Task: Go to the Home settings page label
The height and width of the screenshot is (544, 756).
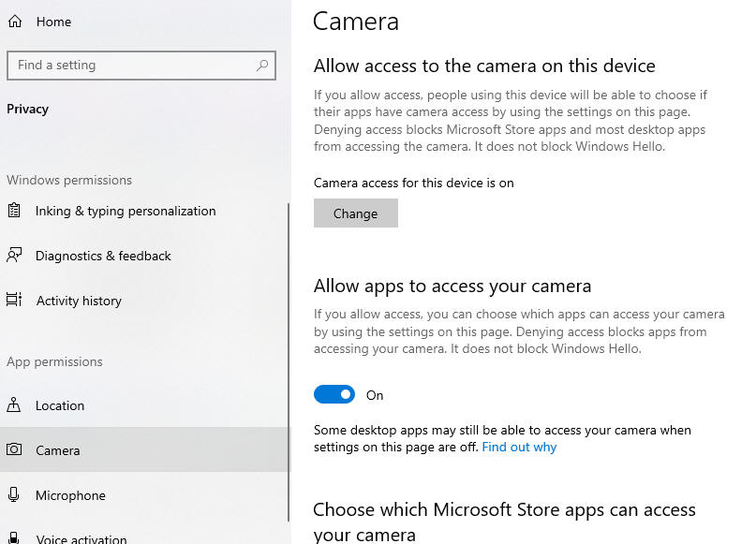Action: click(x=53, y=22)
